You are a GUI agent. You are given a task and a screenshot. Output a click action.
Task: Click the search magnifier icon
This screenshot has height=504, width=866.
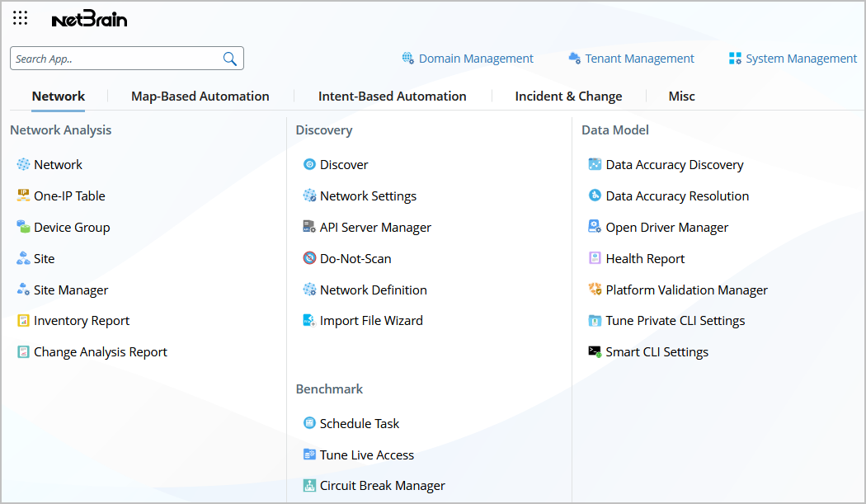click(x=230, y=59)
